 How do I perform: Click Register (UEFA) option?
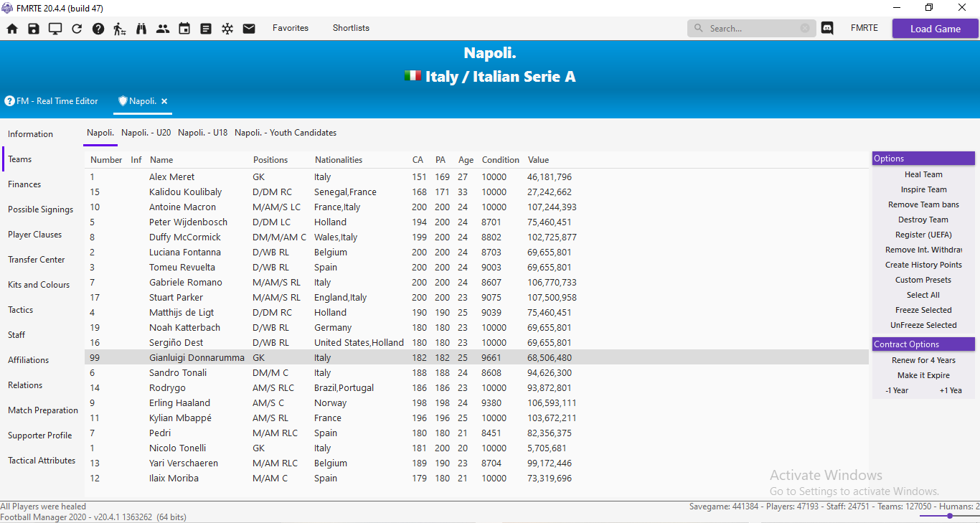coord(923,235)
